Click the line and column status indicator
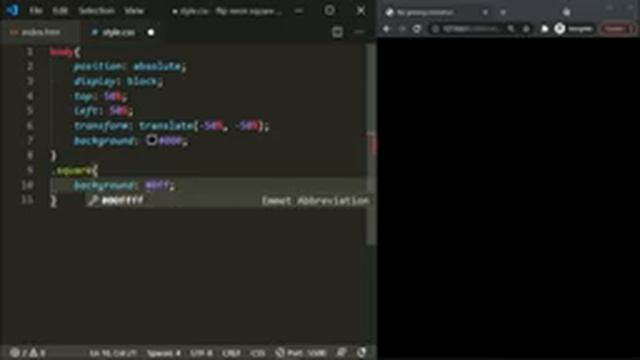The height and width of the screenshot is (360, 640). click(113, 353)
